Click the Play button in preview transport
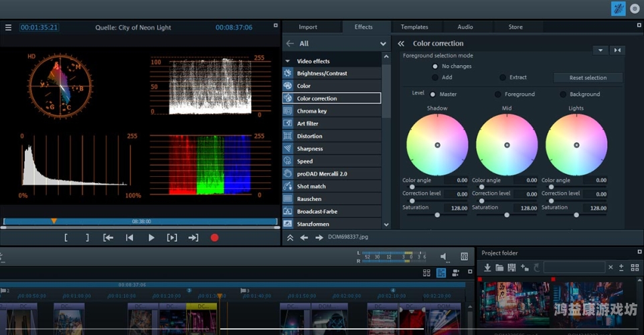The width and height of the screenshot is (644, 335). [151, 238]
